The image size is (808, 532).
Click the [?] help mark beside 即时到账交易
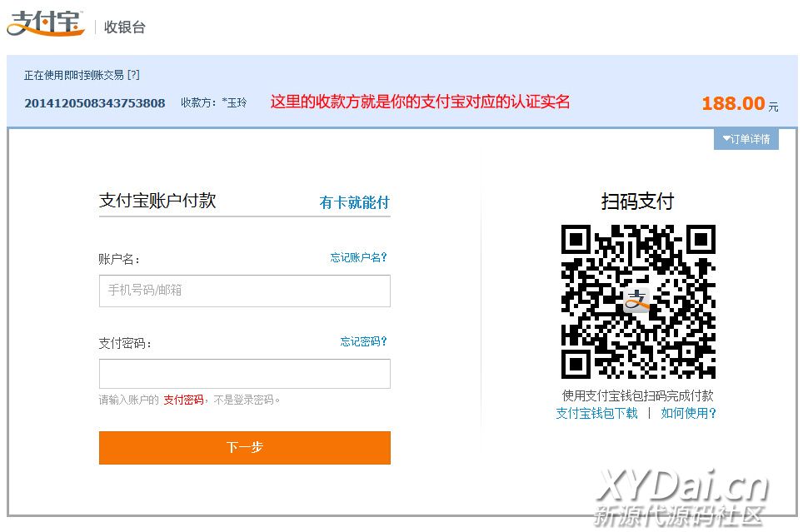[x=133, y=75]
